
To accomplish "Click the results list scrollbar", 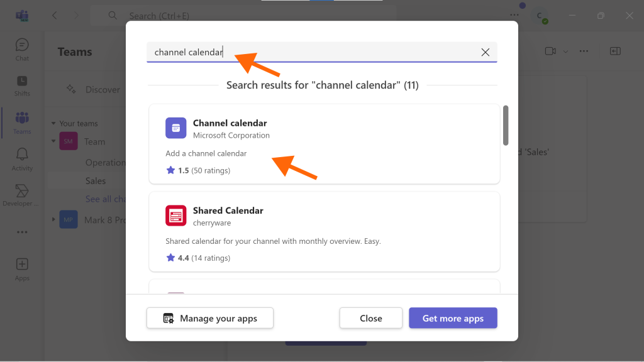I will pos(506,125).
